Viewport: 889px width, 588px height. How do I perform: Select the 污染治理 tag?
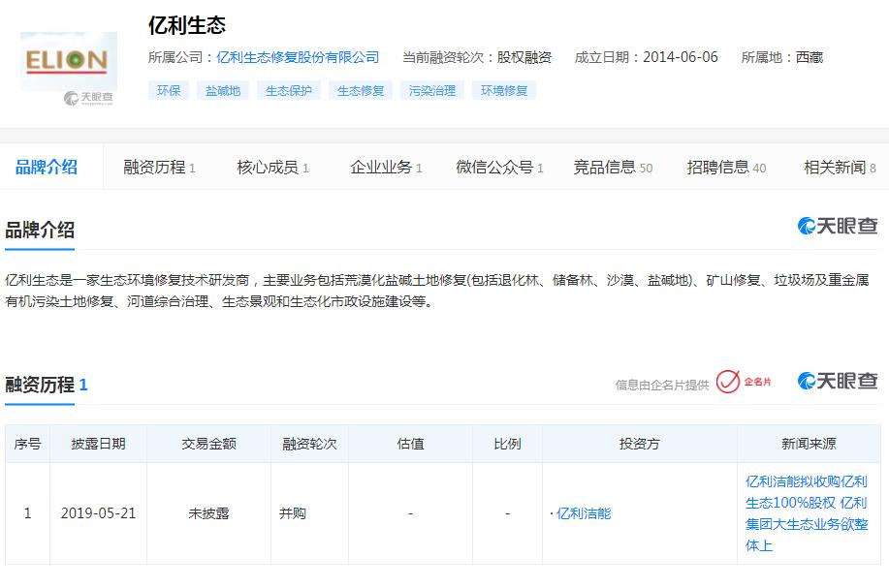[432, 91]
